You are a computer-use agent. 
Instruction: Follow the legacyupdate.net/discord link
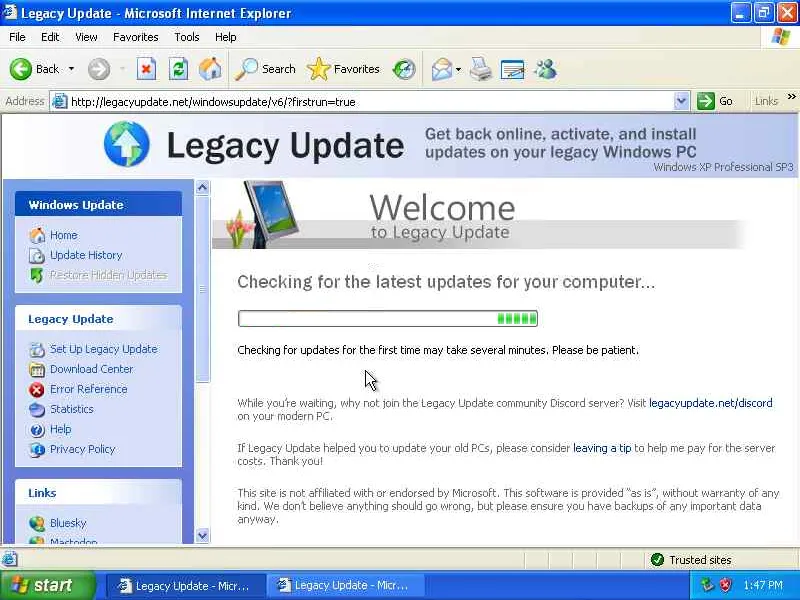(711, 403)
